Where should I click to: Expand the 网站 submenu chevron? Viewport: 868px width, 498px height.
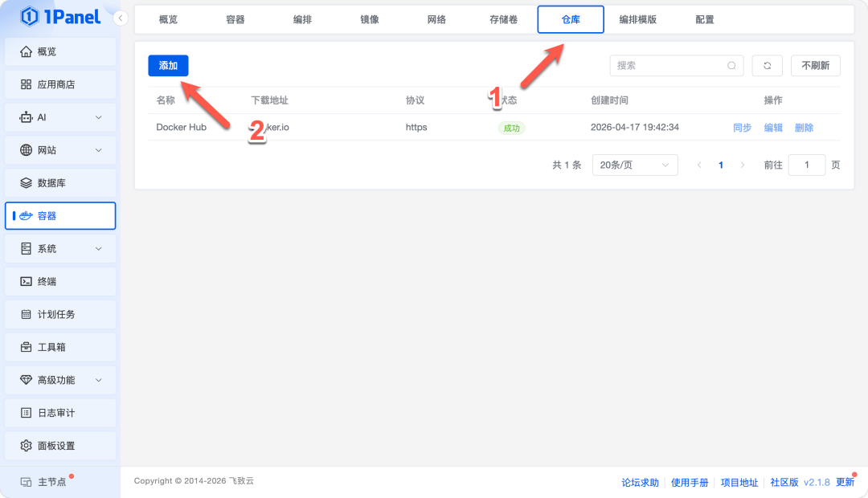(99, 150)
